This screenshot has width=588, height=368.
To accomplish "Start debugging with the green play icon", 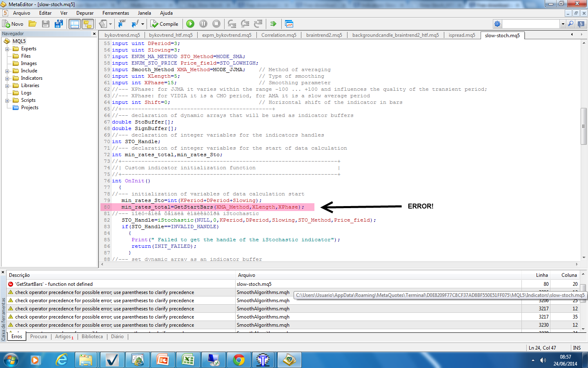I will click(x=190, y=24).
